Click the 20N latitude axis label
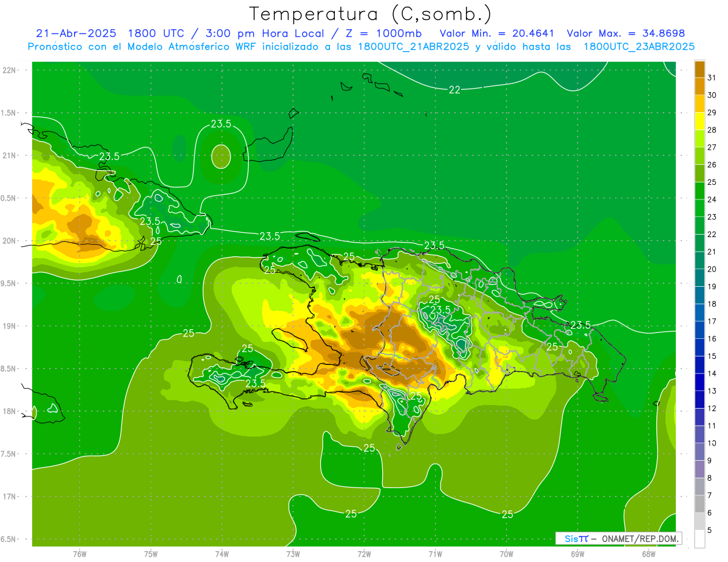 click(10, 241)
